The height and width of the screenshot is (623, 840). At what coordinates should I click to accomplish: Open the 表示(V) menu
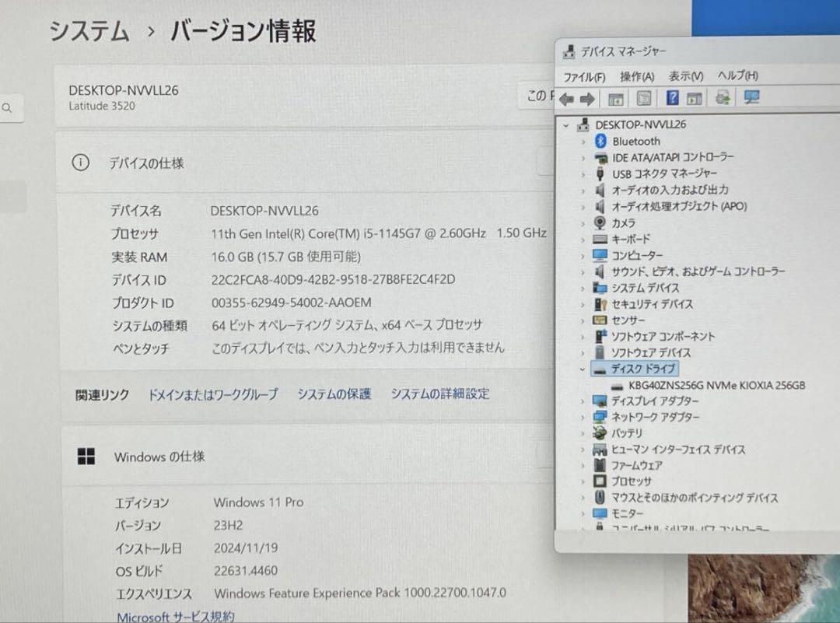(x=686, y=76)
